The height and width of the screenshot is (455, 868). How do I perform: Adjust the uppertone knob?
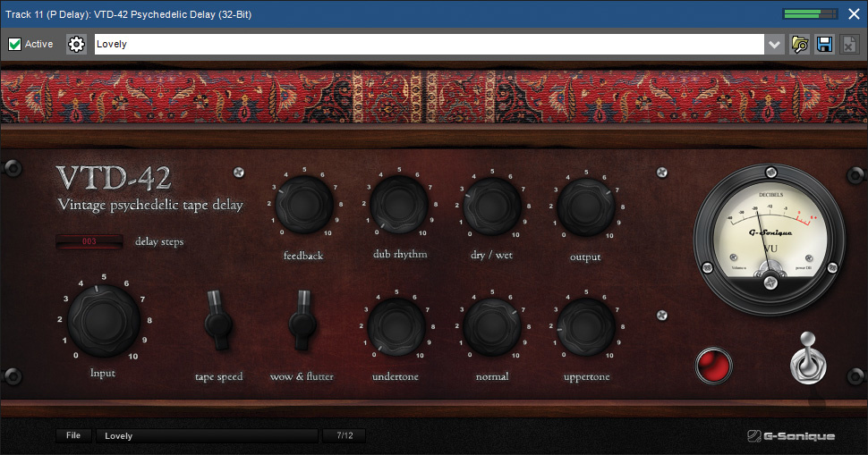pyautogui.click(x=586, y=327)
